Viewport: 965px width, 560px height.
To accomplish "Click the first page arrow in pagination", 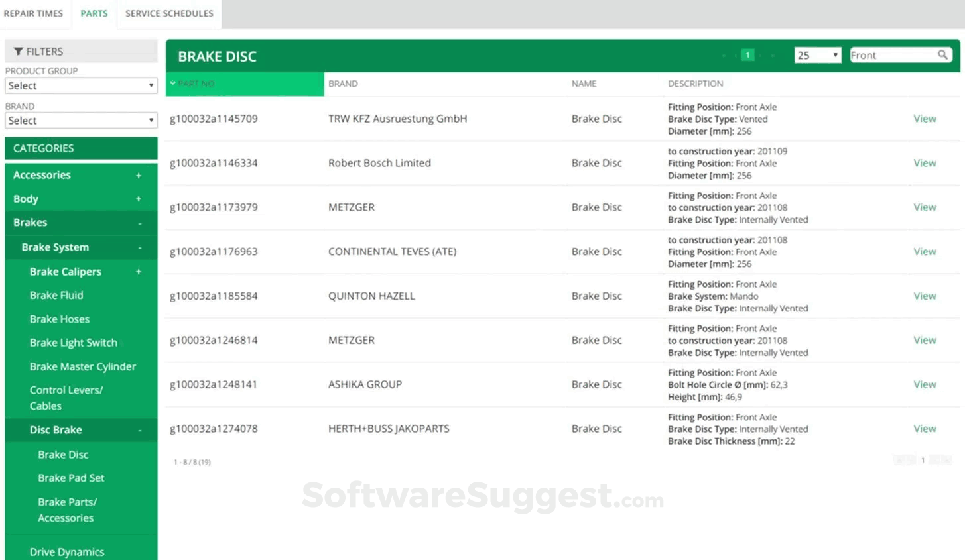I will 724,55.
